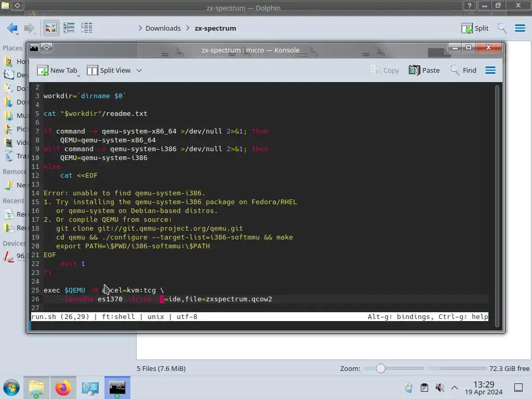
Task: Navigate to Downloads in breadcrumb
Action: pos(163,29)
